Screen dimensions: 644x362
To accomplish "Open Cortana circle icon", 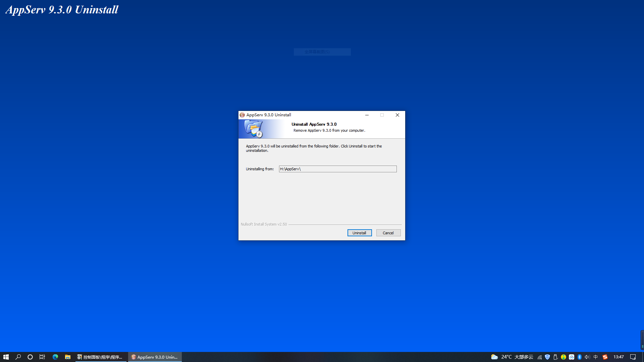I will pyautogui.click(x=30, y=357).
